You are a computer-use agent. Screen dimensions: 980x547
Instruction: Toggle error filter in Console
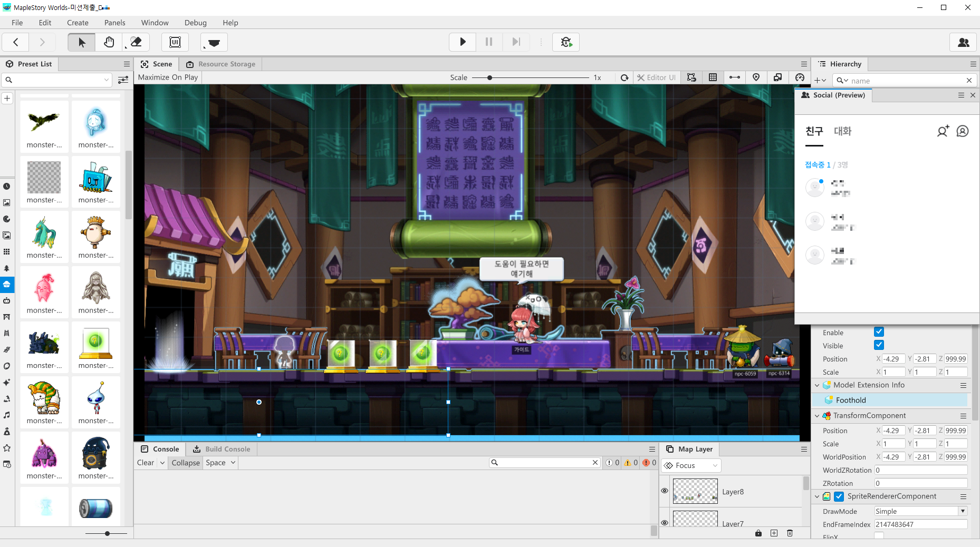(650, 463)
